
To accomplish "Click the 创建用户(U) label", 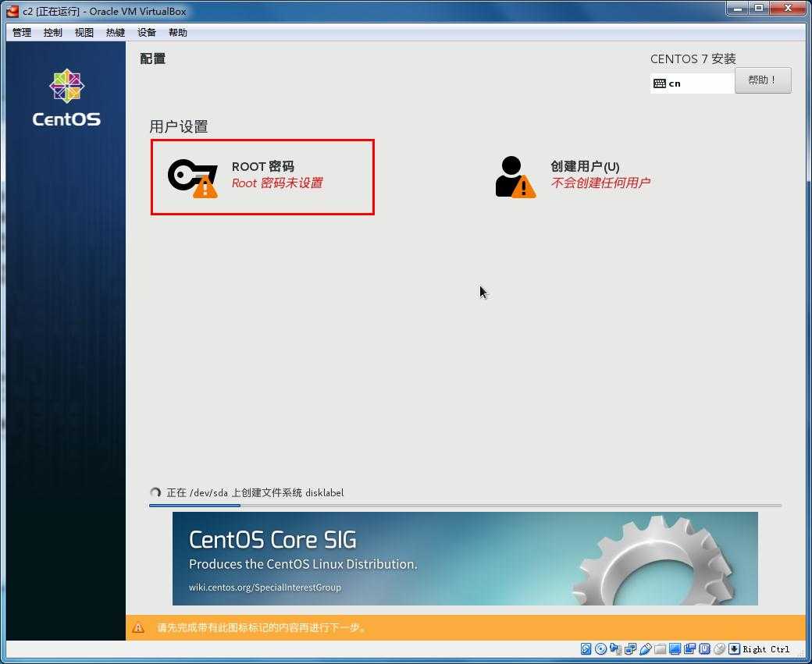I will 585,167.
